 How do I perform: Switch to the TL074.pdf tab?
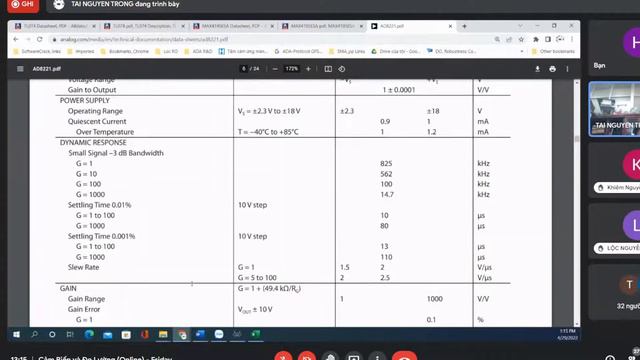coord(144,26)
